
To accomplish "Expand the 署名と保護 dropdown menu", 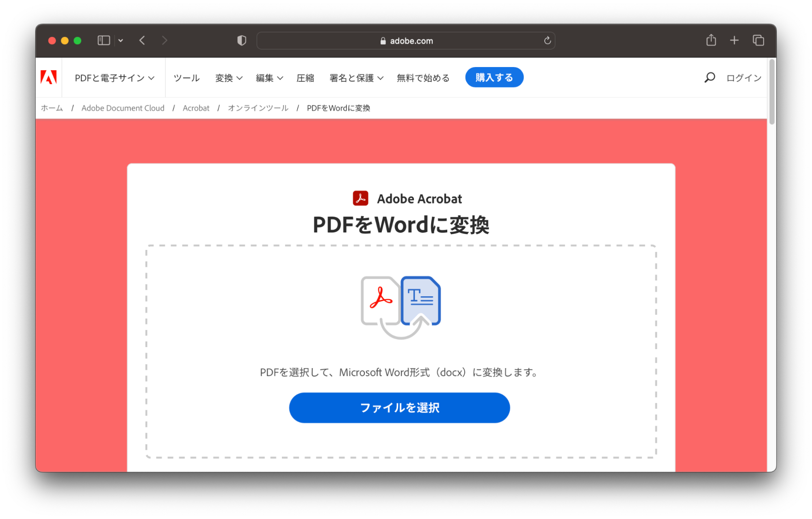I will click(x=356, y=78).
